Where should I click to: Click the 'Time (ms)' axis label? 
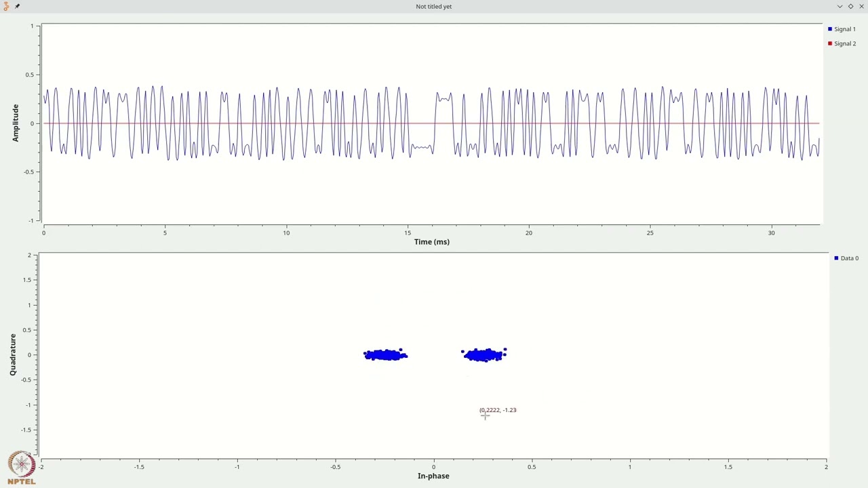[432, 242]
